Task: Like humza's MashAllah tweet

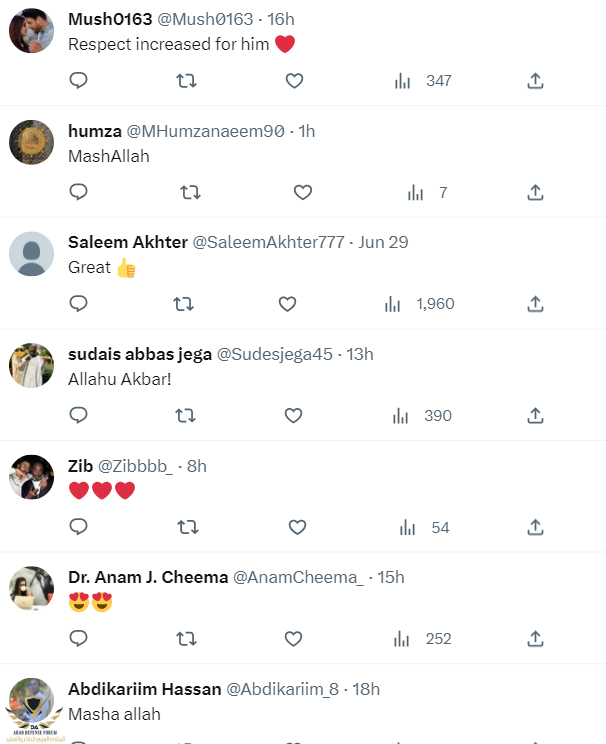Action: pos(303,192)
